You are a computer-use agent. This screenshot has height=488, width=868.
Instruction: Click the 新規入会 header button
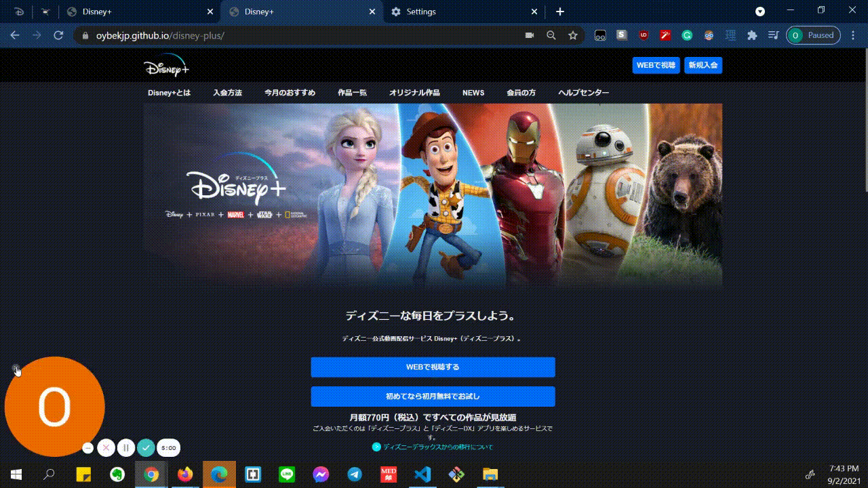pos(703,65)
